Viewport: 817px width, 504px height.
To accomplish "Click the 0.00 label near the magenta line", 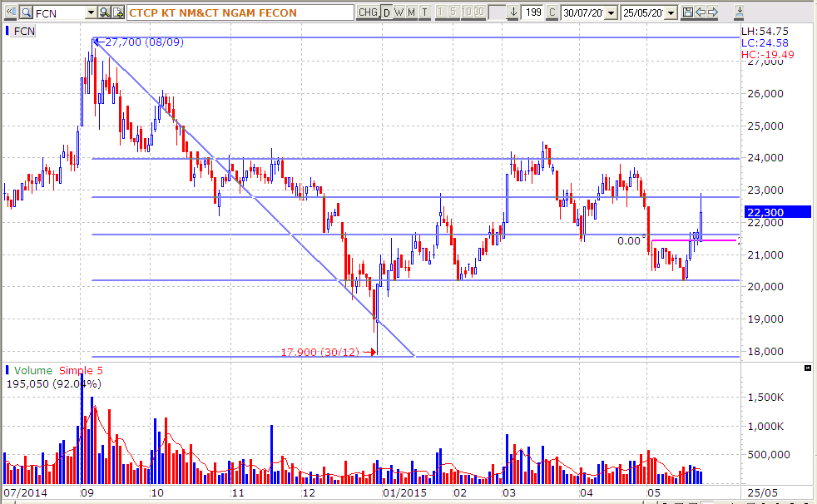I will (629, 241).
